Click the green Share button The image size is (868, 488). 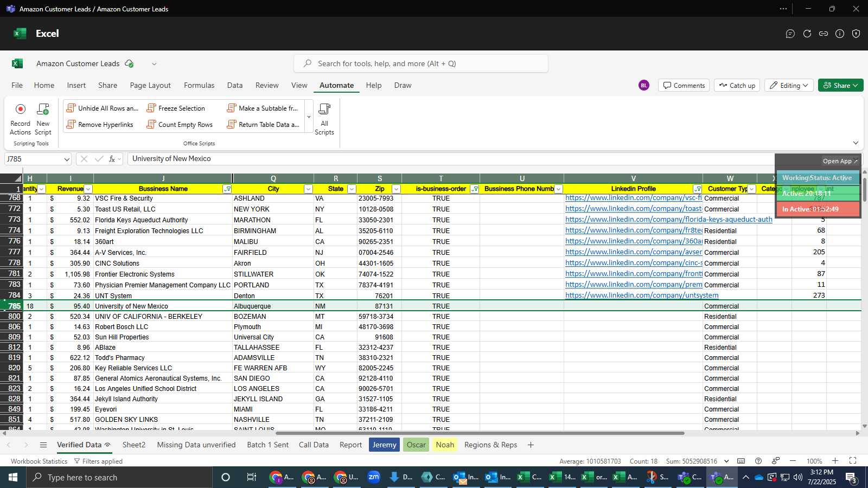click(840, 85)
